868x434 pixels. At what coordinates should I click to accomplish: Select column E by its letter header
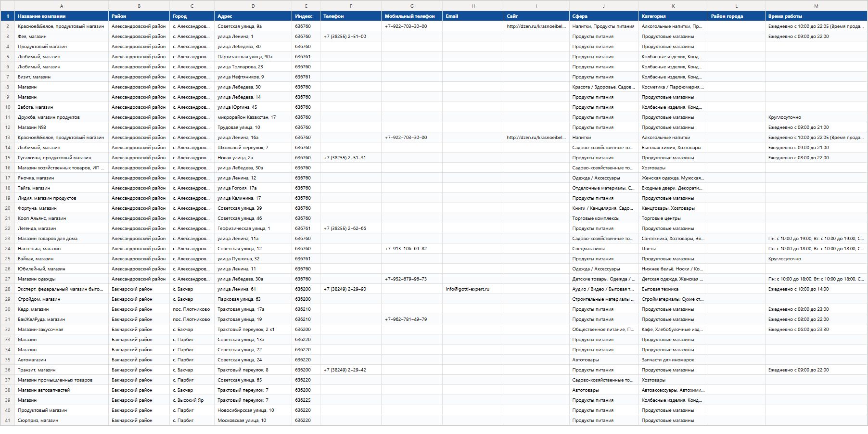(306, 6)
